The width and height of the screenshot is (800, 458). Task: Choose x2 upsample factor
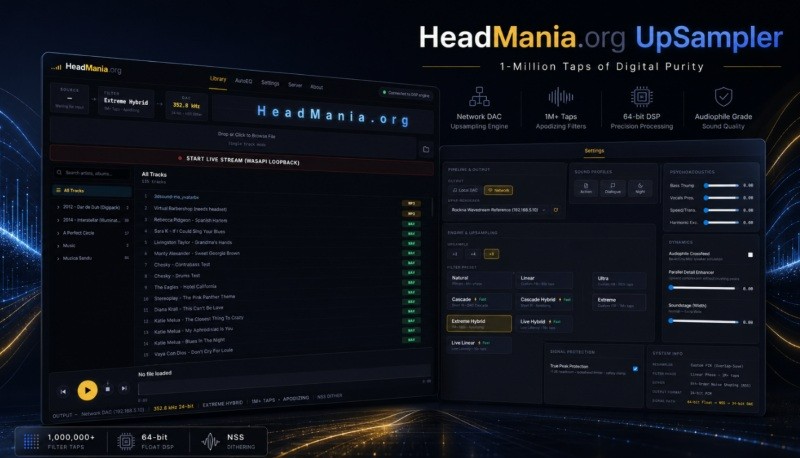455,253
